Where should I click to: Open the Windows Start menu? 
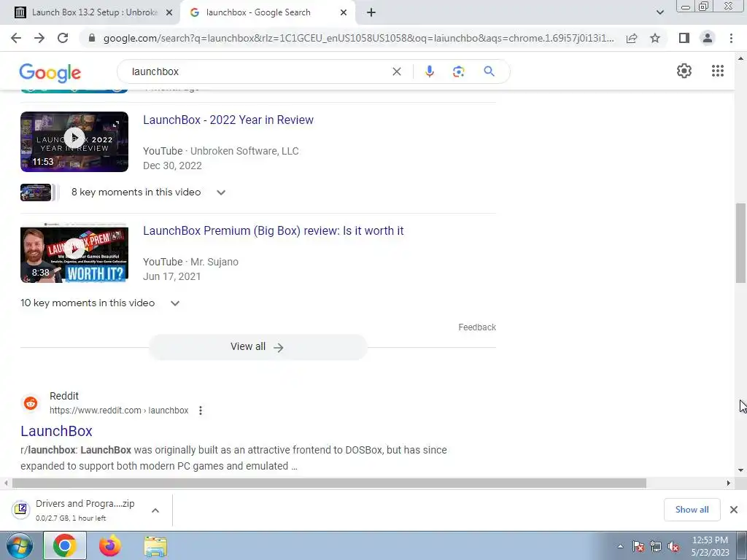20,545
